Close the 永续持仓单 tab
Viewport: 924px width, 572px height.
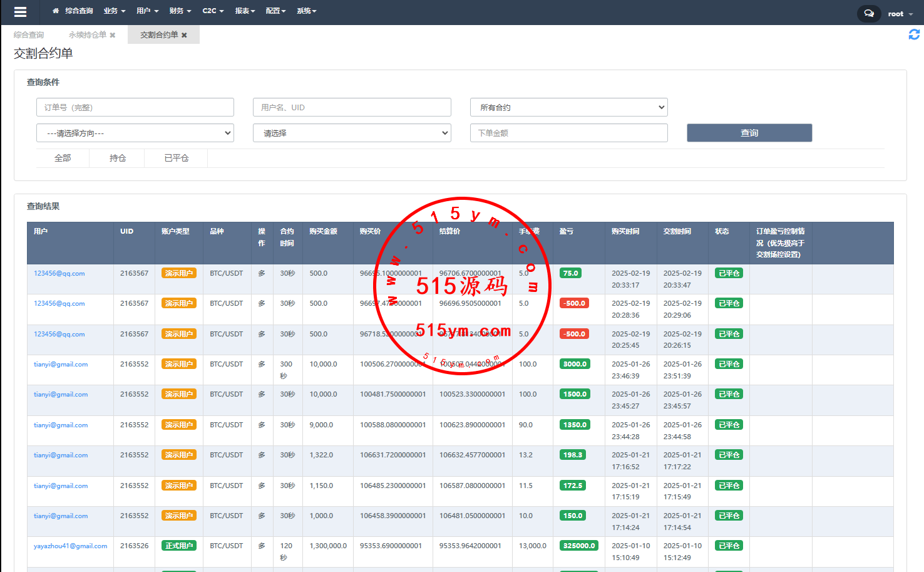click(113, 35)
